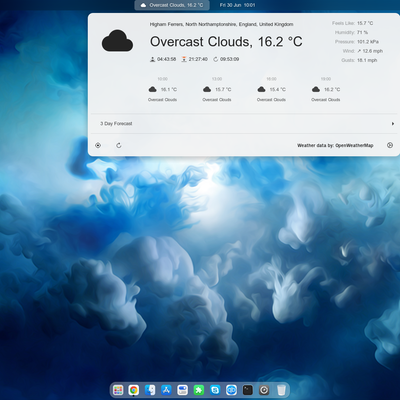
Task: Click the Humidity 71 % value
Action: pyautogui.click(x=362, y=32)
